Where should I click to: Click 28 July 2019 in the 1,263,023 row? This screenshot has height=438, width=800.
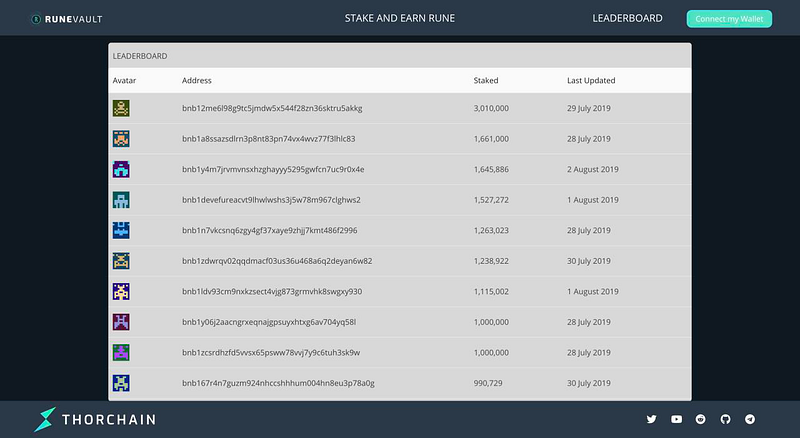click(x=589, y=230)
